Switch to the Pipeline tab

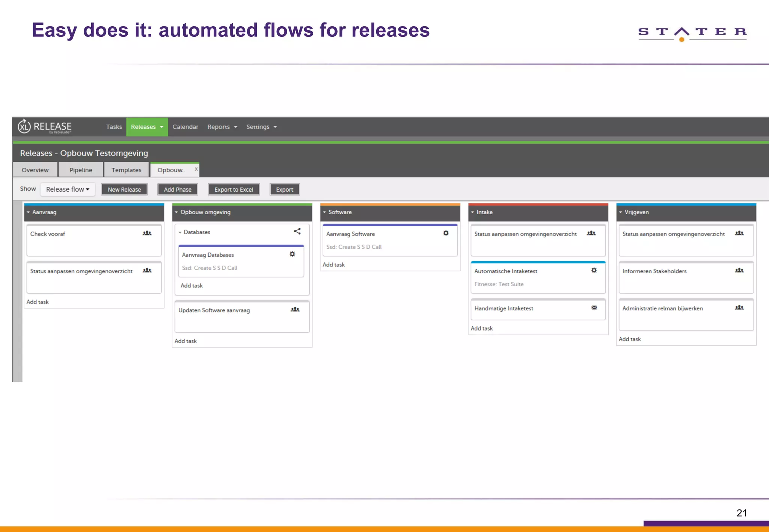81,170
